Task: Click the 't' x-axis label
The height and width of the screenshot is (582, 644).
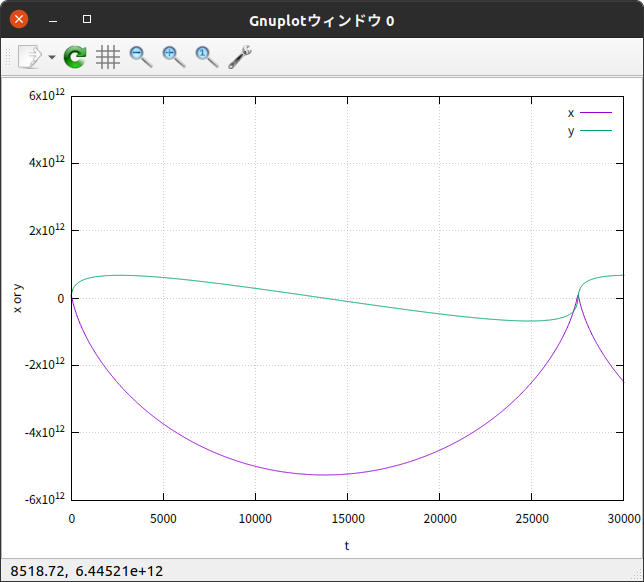Action: [347, 545]
